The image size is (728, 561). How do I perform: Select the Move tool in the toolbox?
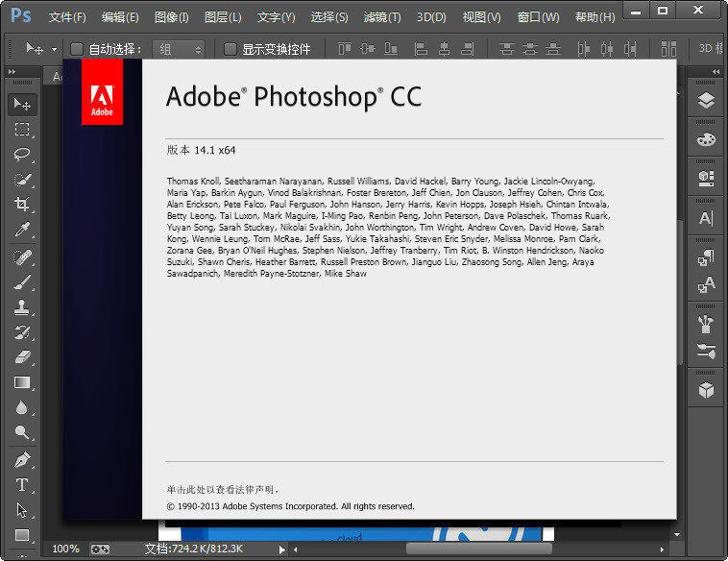(22, 105)
